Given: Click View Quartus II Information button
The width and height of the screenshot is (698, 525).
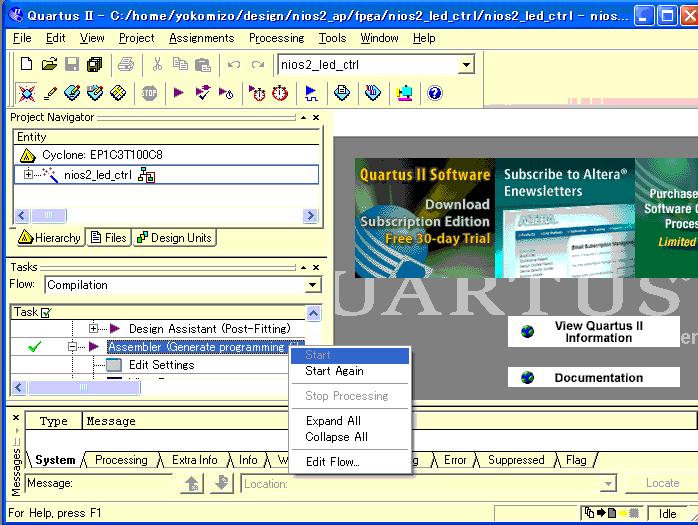Looking at the screenshot, I should (594, 332).
